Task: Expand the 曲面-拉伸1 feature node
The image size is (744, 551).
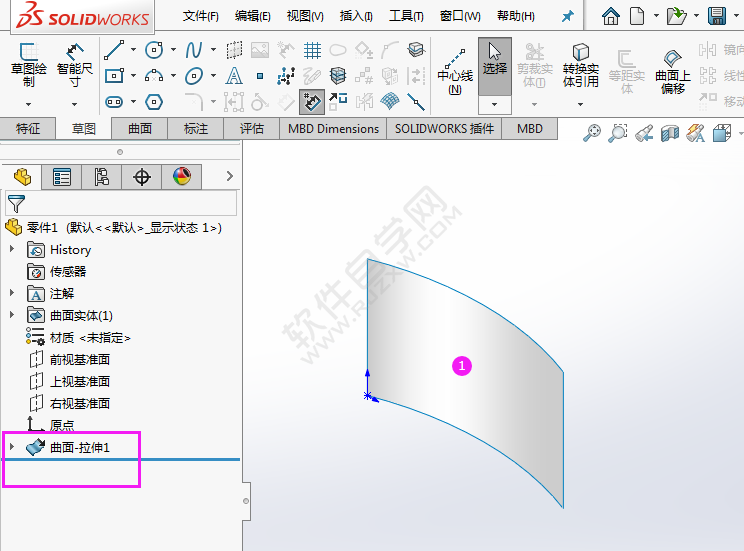Action: point(12,446)
